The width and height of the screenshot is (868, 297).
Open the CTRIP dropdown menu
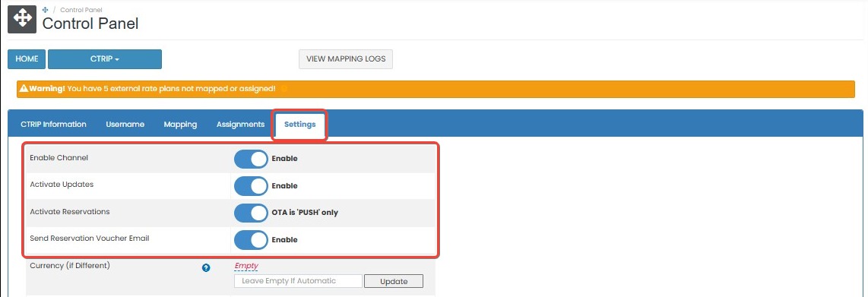click(x=105, y=59)
